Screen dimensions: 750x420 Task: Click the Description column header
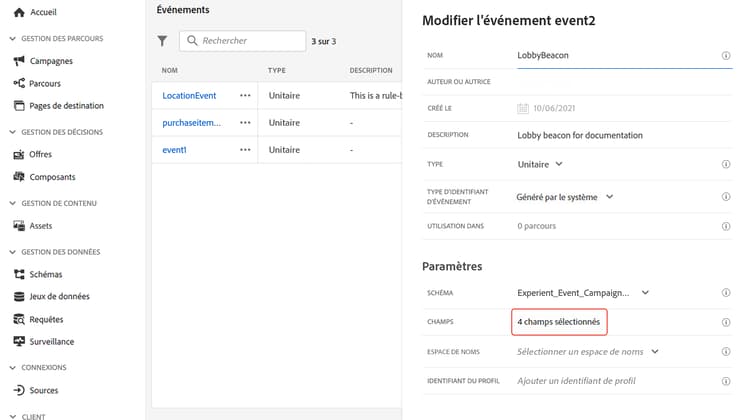point(371,70)
